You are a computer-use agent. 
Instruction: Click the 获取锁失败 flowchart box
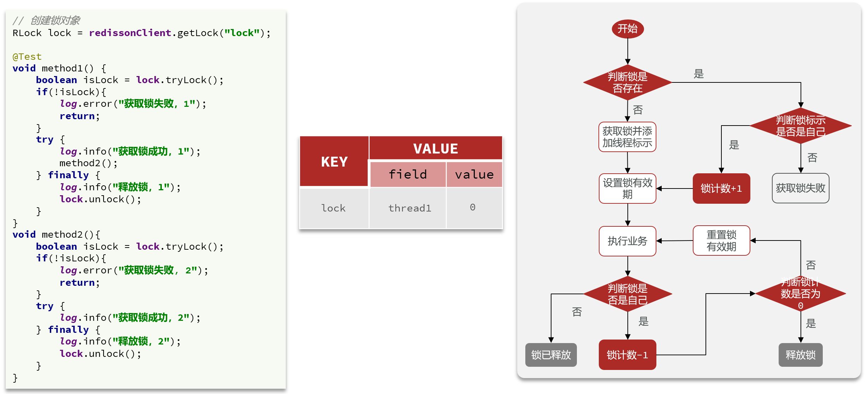(x=800, y=188)
